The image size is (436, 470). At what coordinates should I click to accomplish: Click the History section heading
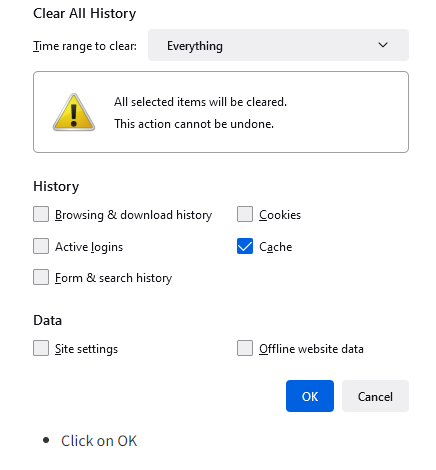click(x=56, y=186)
